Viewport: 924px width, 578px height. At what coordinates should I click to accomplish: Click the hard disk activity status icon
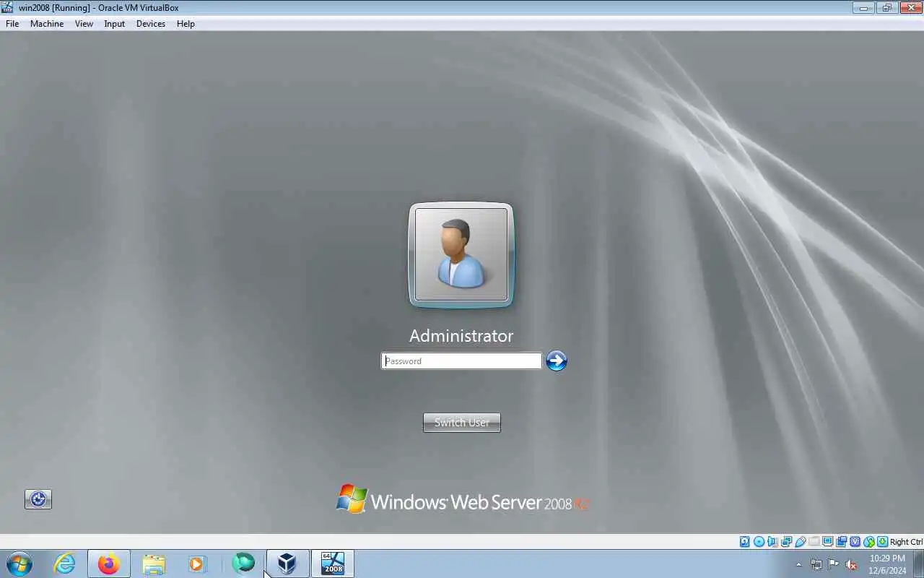tap(744, 542)
